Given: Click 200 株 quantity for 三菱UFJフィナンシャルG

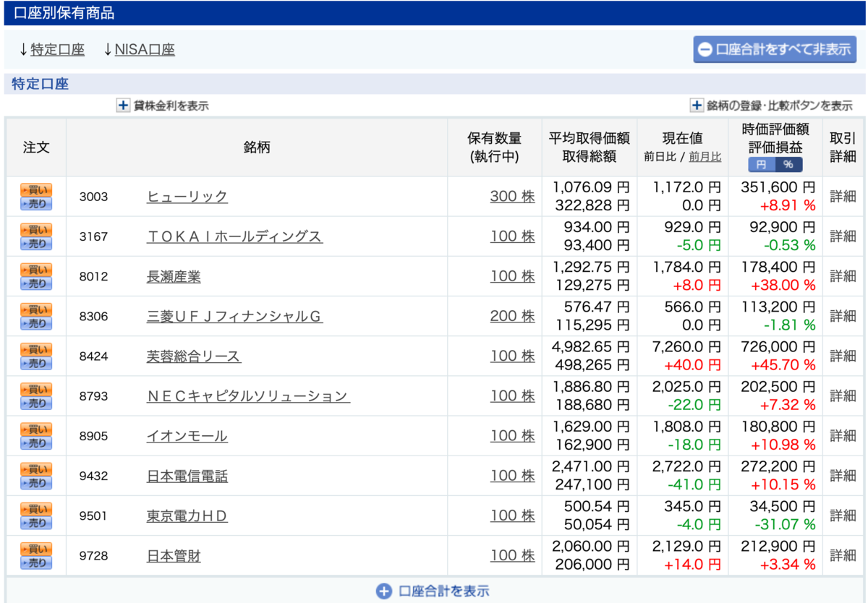Looking at the screenshot, I should [512, 316].
